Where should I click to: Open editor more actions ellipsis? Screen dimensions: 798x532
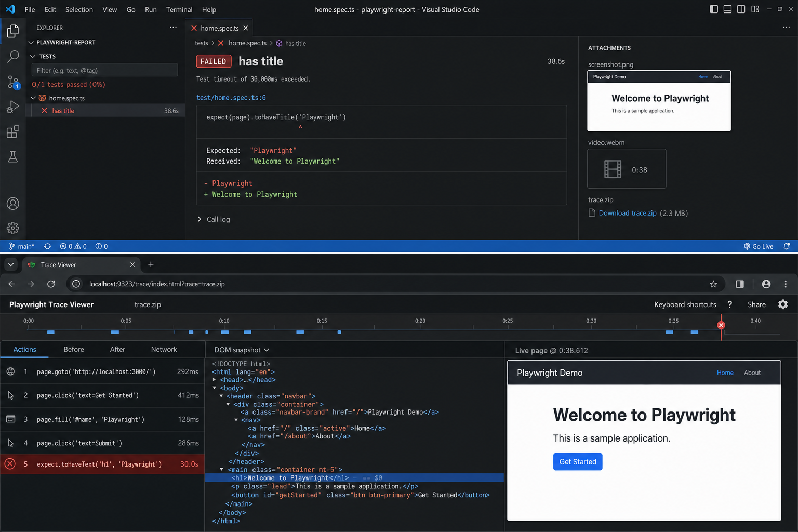[786, 28]
